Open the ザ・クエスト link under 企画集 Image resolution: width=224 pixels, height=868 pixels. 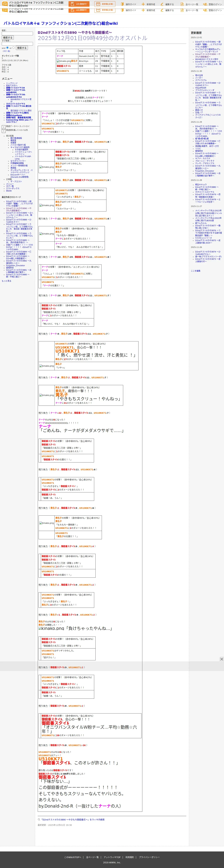click(x=16, y=181)
